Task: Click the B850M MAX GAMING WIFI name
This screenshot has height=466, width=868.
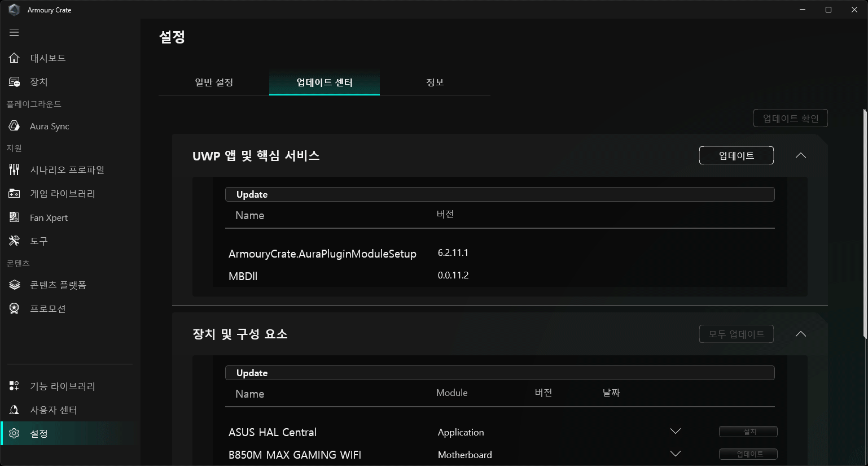Action: 295,455
